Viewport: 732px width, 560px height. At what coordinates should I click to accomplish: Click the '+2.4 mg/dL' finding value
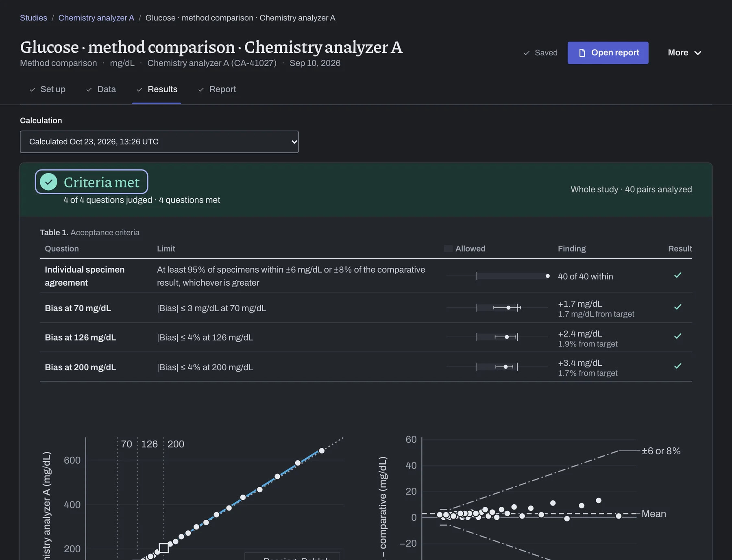click(580, 334)
